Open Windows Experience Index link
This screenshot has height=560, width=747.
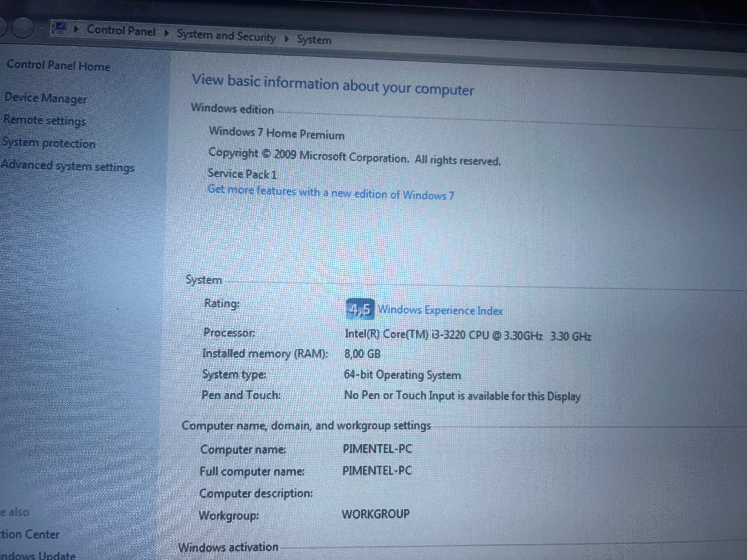click(440, 310)
